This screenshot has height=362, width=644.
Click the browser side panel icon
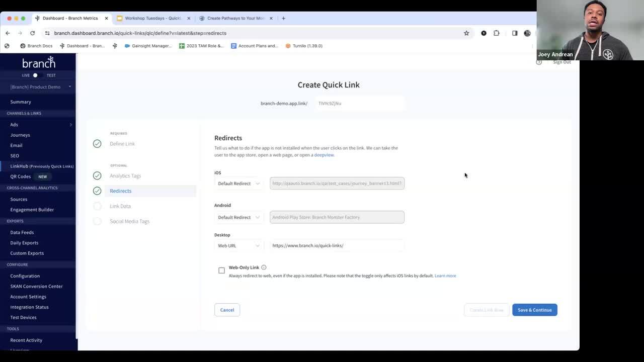point(514,33)
